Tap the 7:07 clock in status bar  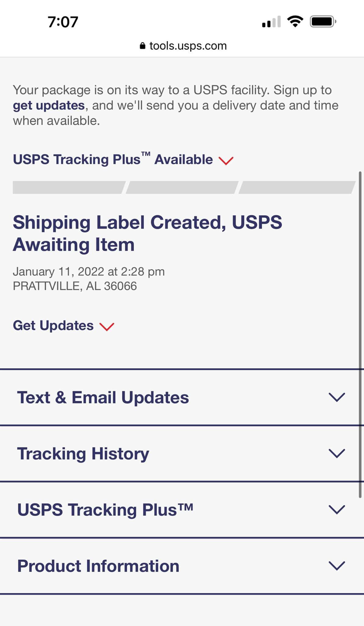coord(63,22)
